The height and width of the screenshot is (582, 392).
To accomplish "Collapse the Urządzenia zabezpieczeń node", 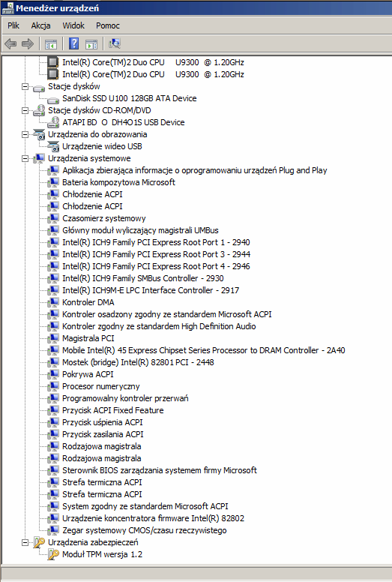I will (x=25, y=542).
